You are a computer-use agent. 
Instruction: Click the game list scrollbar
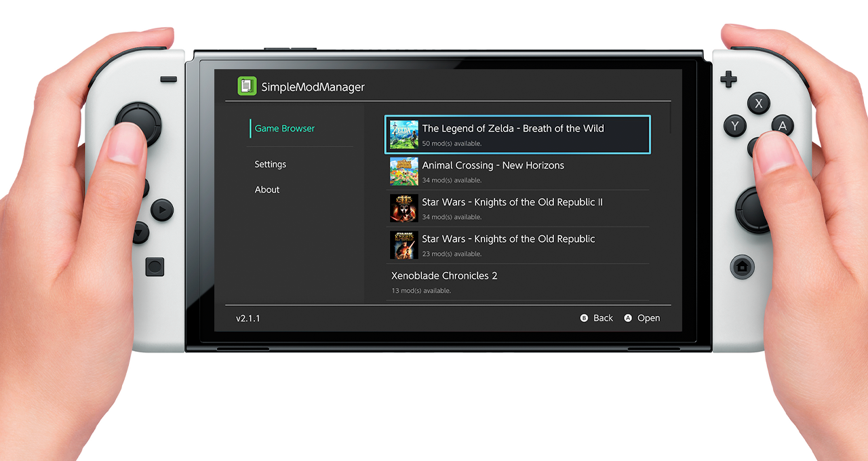(671, 119)
